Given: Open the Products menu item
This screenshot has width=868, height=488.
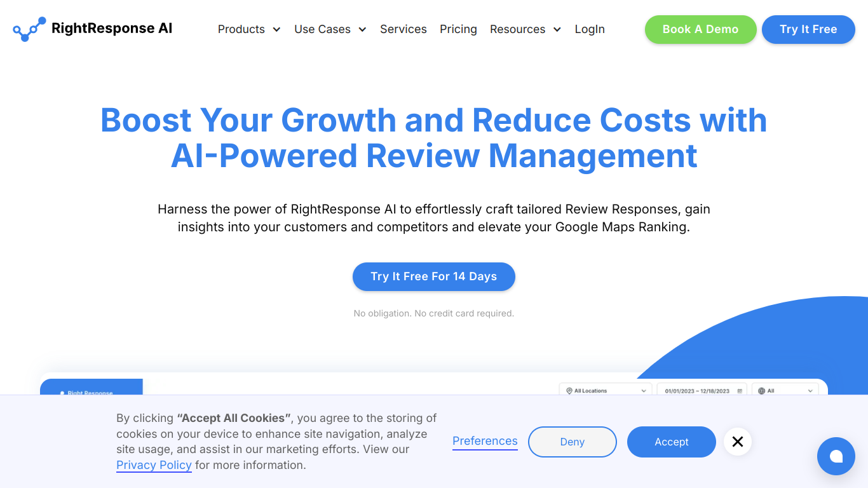Looking at the screenshot, I should 241,29.
